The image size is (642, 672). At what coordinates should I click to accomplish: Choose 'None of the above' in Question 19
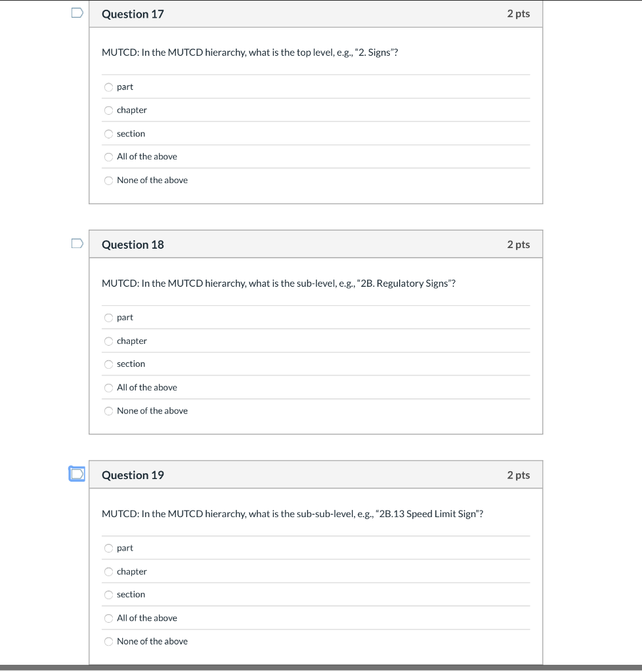point(109,642)
